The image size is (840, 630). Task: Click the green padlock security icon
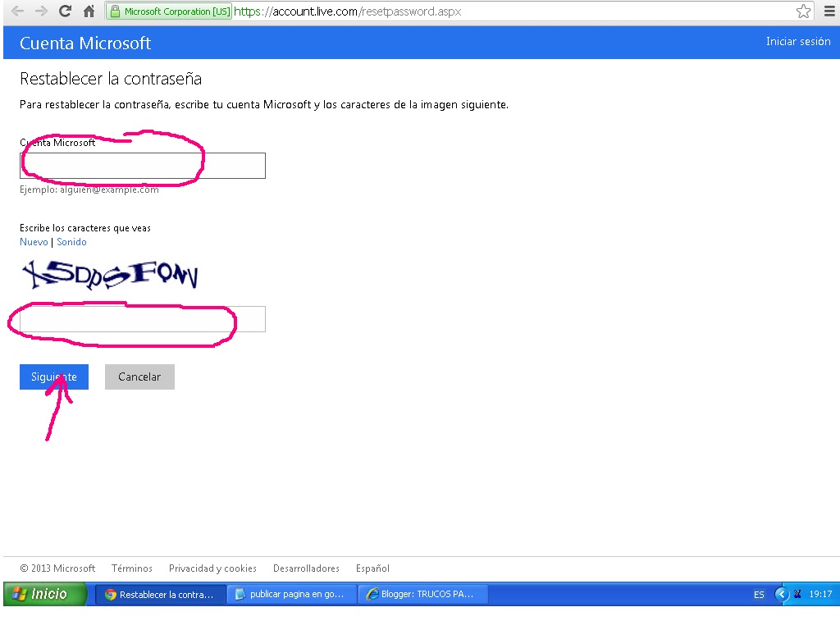point(115,11)
